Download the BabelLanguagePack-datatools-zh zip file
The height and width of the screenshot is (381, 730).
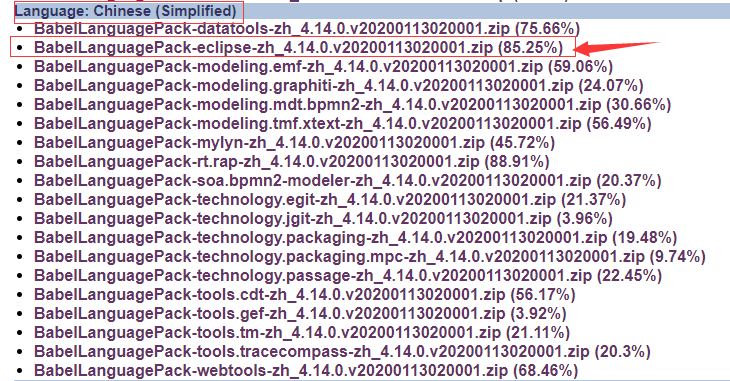pyautogui.click(x=272, y=28)
